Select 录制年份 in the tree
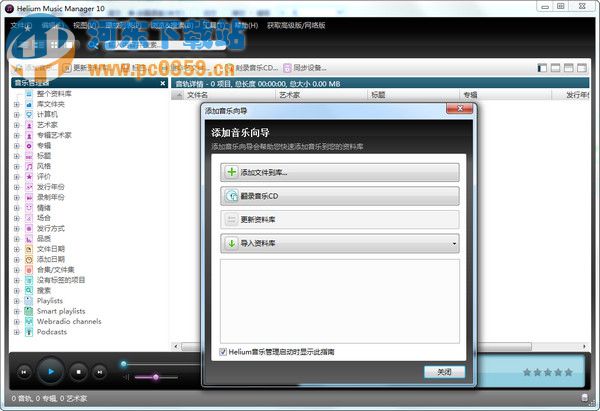 coord(51,197)
